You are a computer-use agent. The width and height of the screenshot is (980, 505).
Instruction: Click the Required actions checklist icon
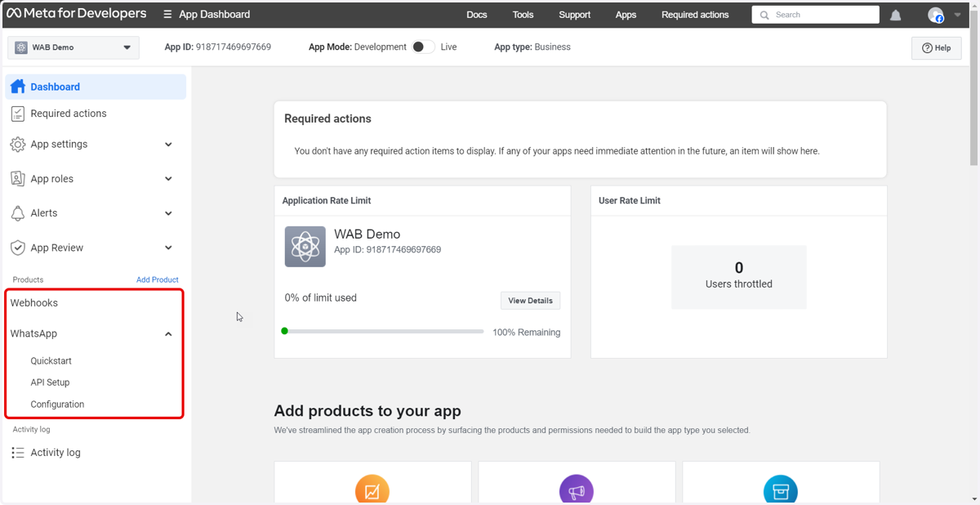[17, 114]
